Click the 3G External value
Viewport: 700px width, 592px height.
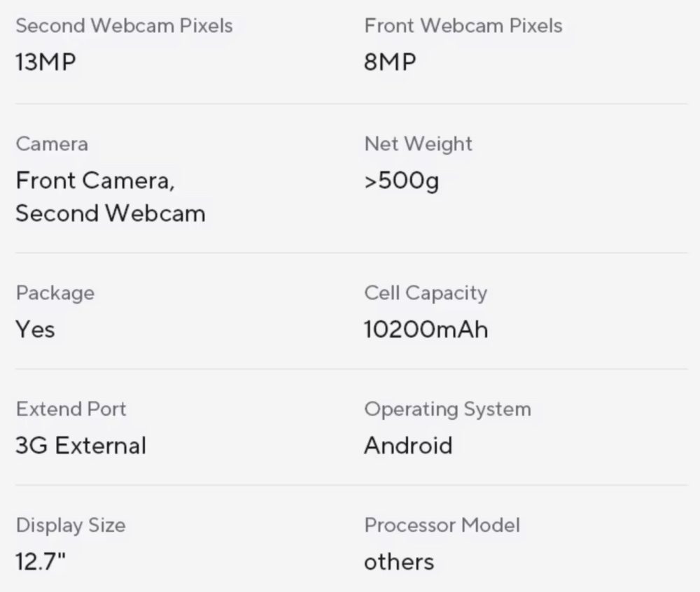(80, 446)
